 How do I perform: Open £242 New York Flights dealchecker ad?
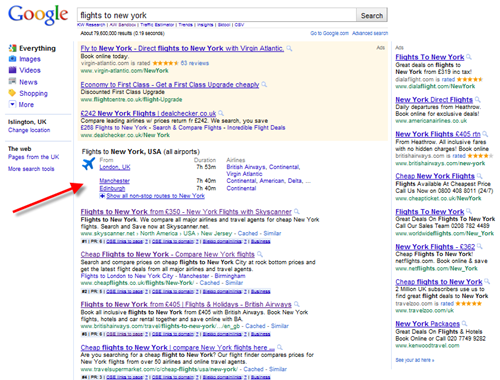pyautogui.click(x=148, y=113)
